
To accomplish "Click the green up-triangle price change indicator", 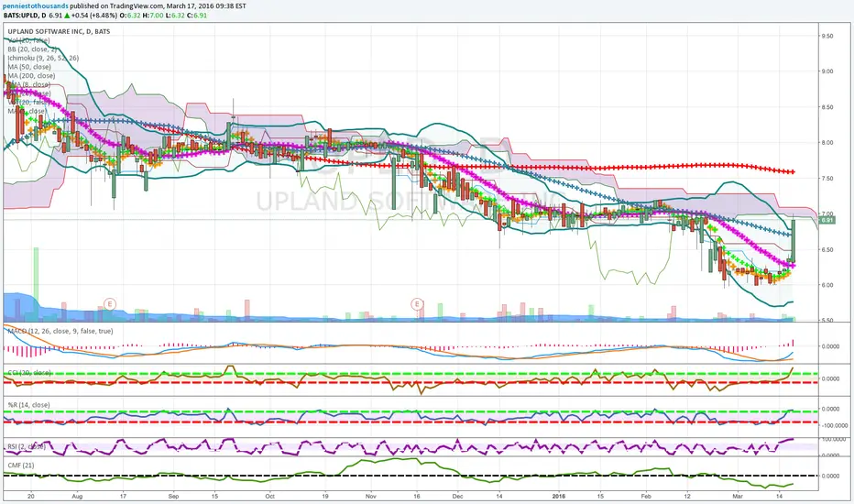I will point(67,16).
